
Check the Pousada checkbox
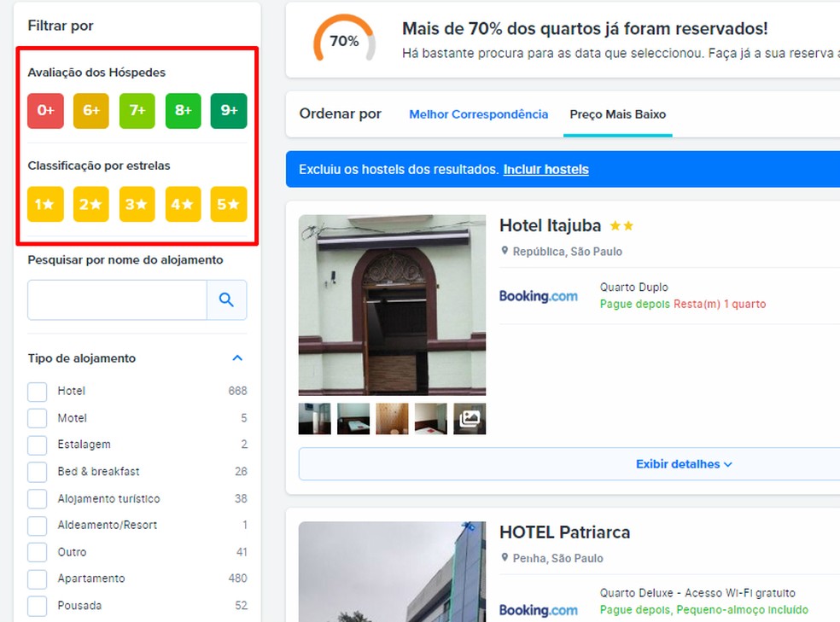(x=37, y=606)
